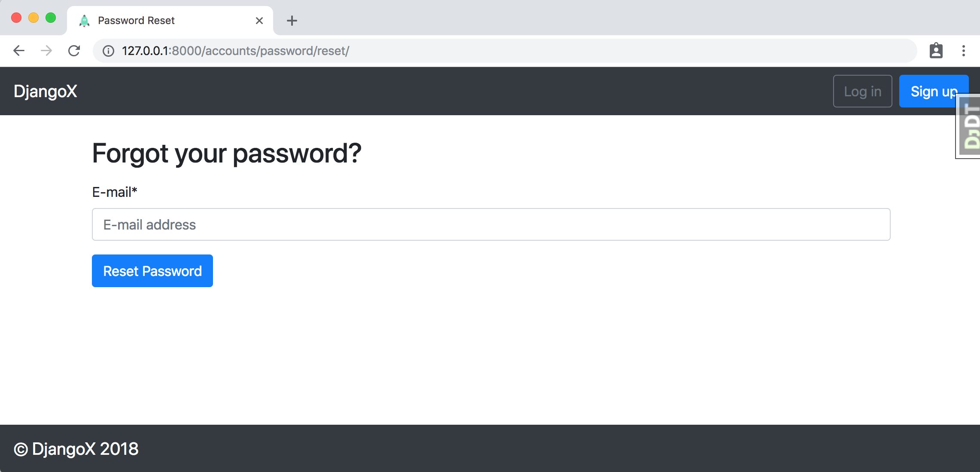Click the browser back arrow
Viewport: 980px width, 472px height.
tap(19, 51)
